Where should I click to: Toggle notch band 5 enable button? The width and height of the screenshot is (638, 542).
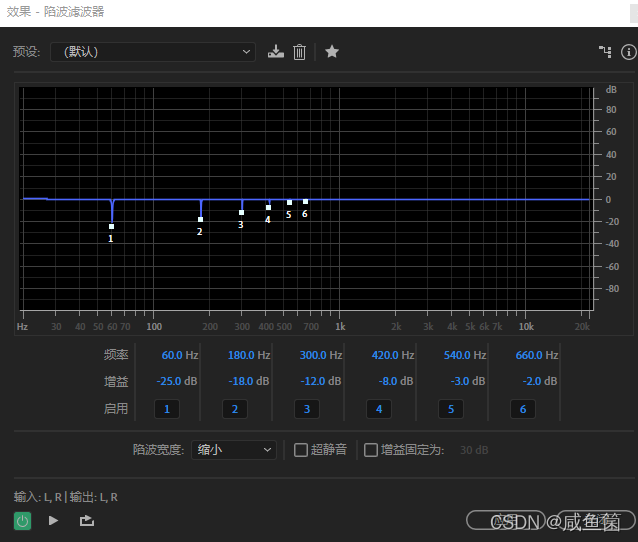(x=451, y=409)
